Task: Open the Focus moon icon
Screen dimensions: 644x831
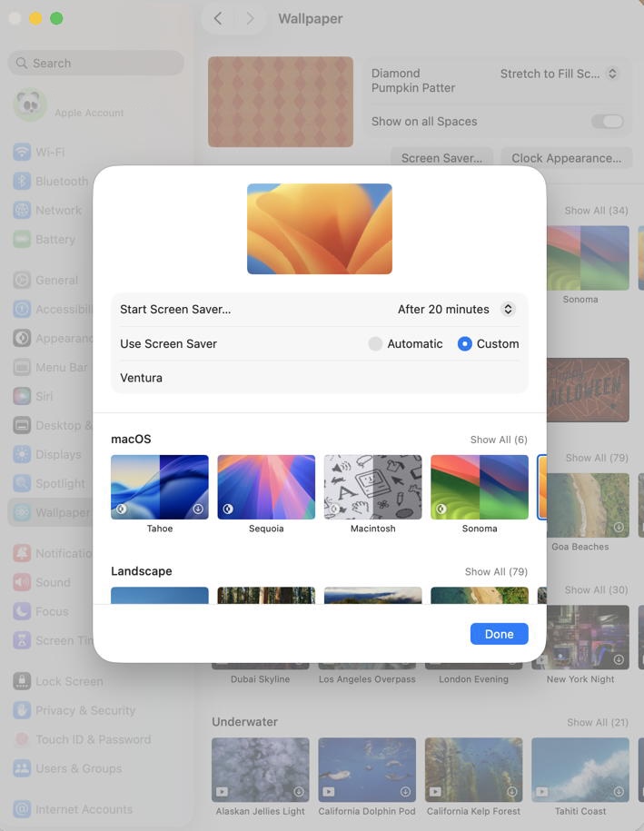Action: pyautogui.click(x=22, y=611)
